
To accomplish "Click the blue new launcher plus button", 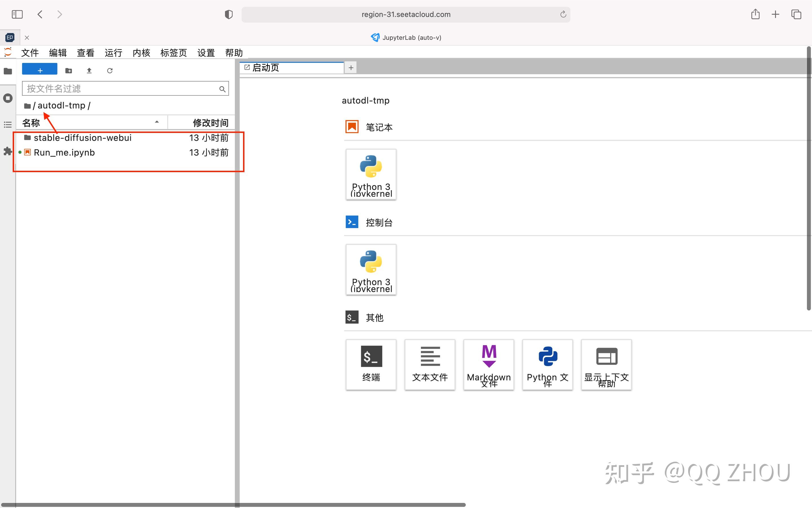I will [39, 69].
